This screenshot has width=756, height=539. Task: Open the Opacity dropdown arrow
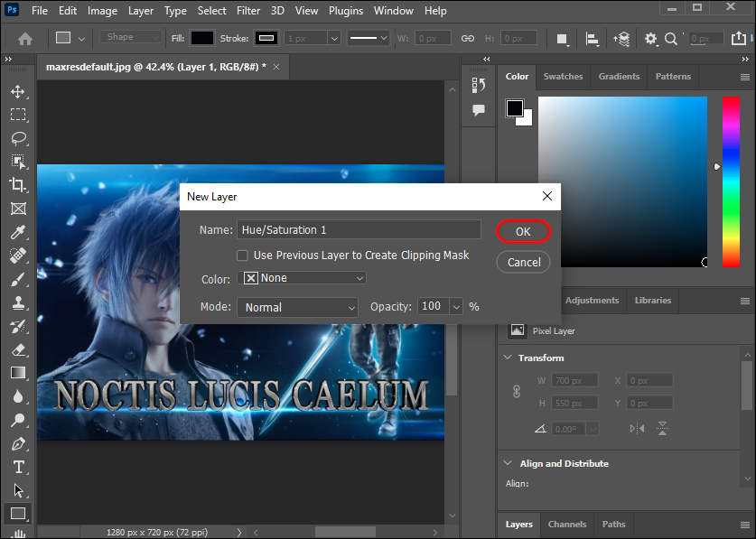(x=455, y=307)
